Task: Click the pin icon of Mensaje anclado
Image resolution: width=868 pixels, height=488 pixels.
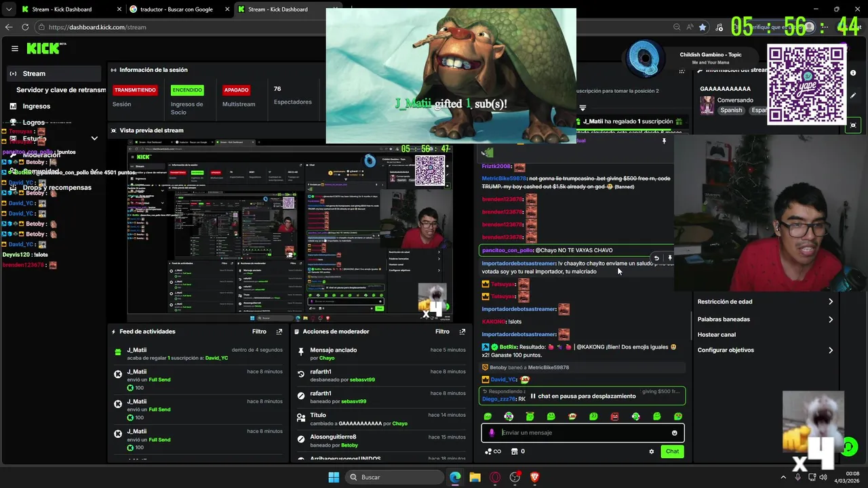Action: [302, 353]
